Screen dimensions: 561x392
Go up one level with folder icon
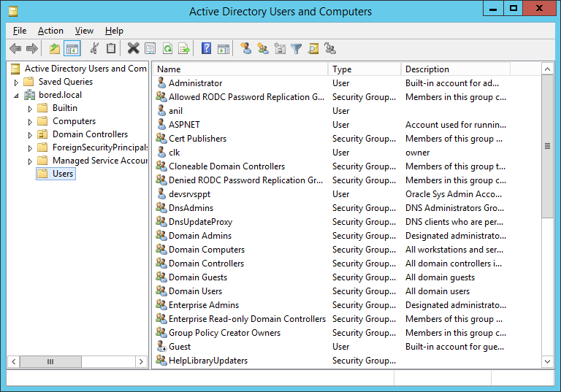55,48
